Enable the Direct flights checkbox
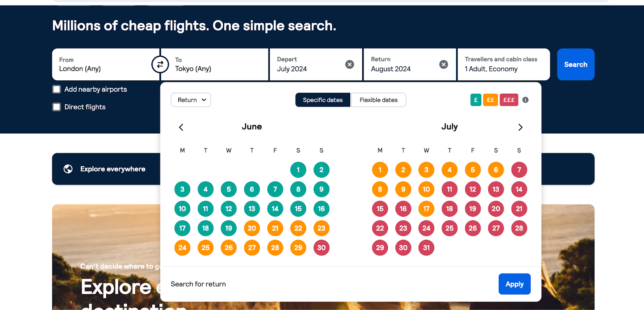Image resolution: width=644 pixels, height=310 pixels. coord(56,107)
